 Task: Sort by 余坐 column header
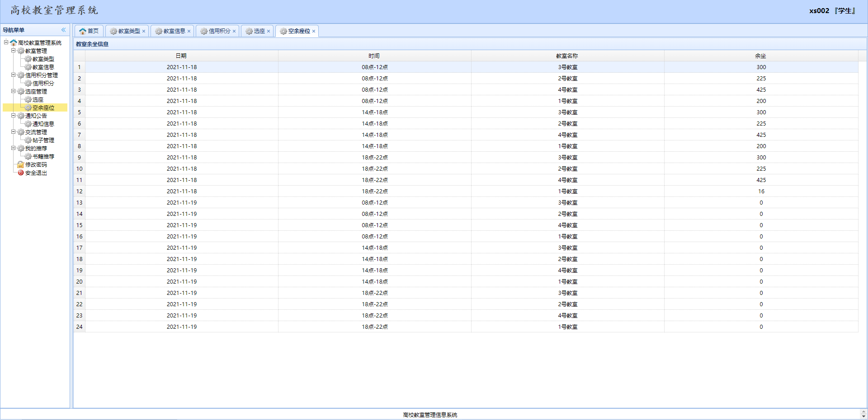coord(760,56)
